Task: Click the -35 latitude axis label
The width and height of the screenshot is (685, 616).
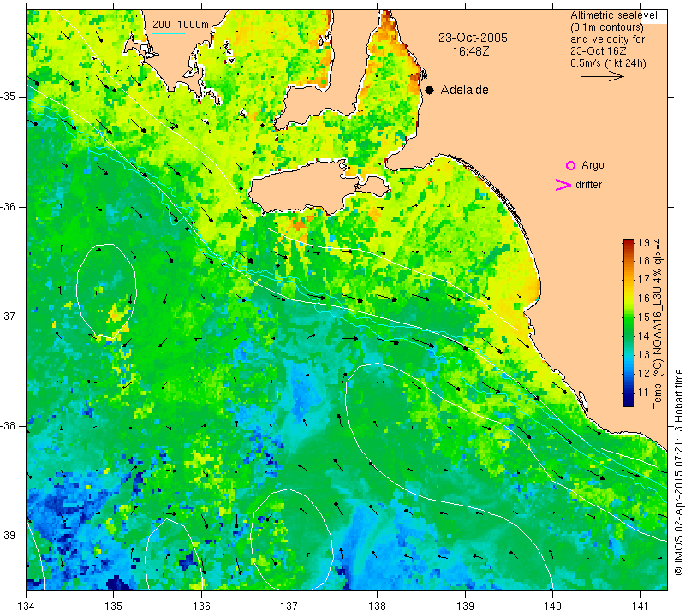Action: 9,97
